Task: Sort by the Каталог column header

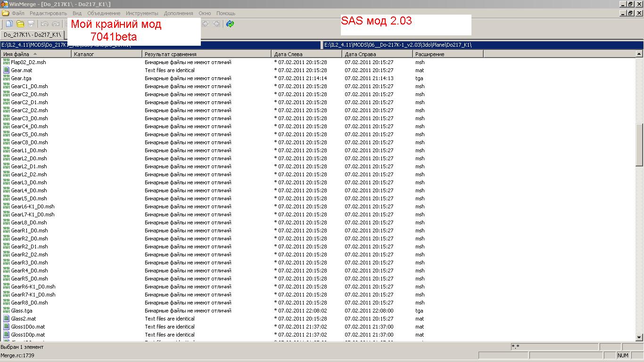Action: 107,54
